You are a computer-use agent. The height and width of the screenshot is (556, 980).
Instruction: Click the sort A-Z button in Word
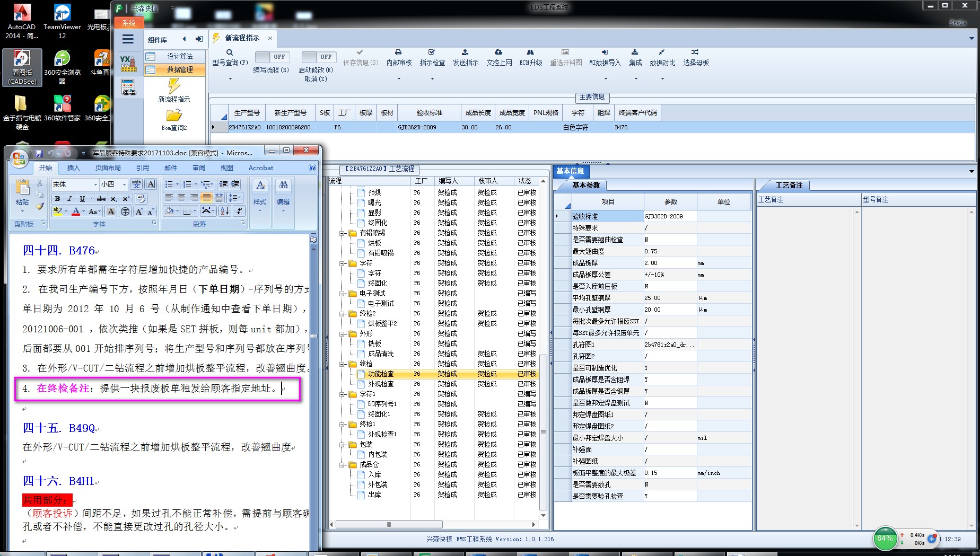225,211
